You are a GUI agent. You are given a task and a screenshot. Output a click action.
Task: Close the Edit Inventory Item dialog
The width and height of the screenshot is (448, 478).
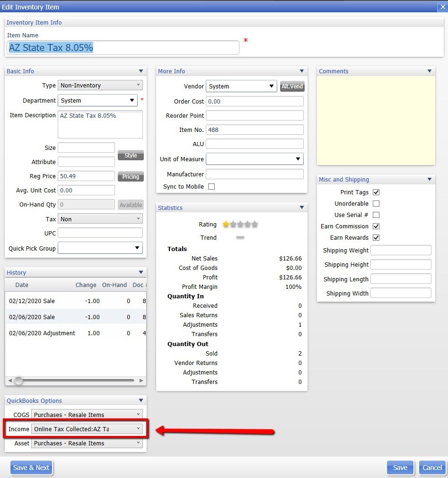(x=442, y=6)
